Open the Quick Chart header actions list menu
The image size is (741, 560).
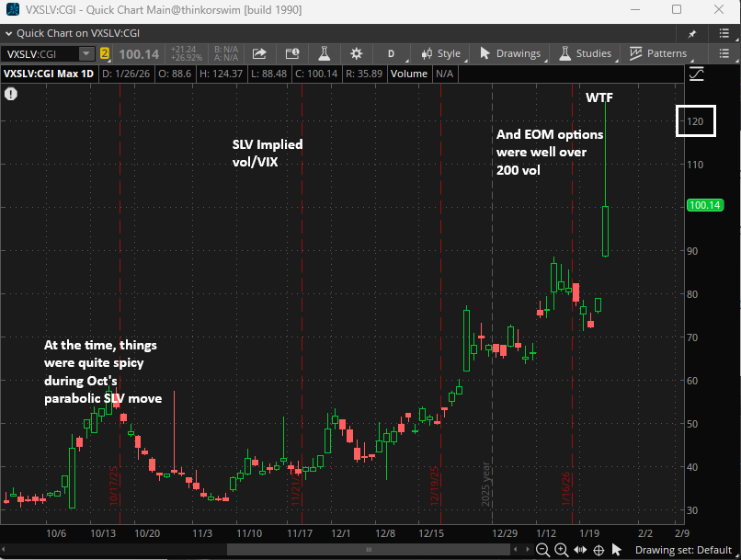coord(724,33)
